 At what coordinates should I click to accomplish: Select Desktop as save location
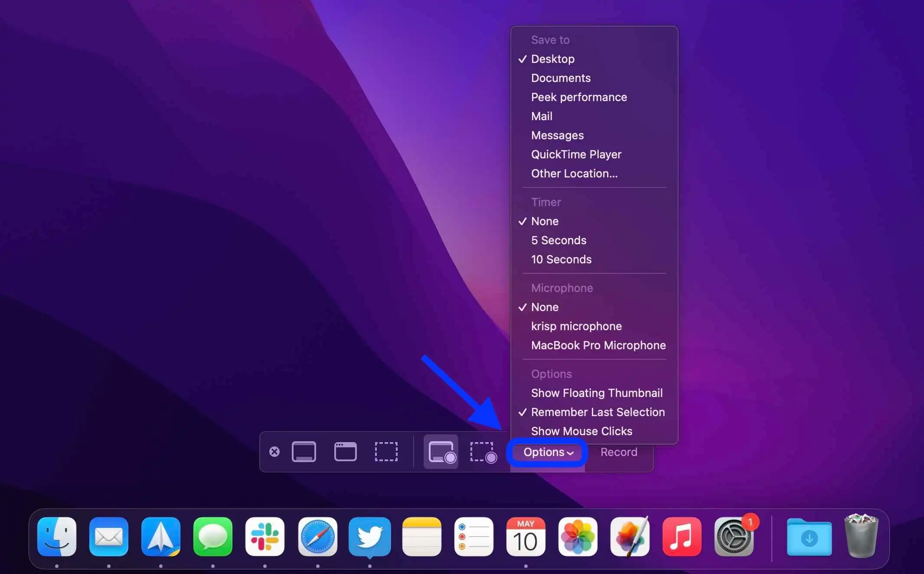(552, 59)
